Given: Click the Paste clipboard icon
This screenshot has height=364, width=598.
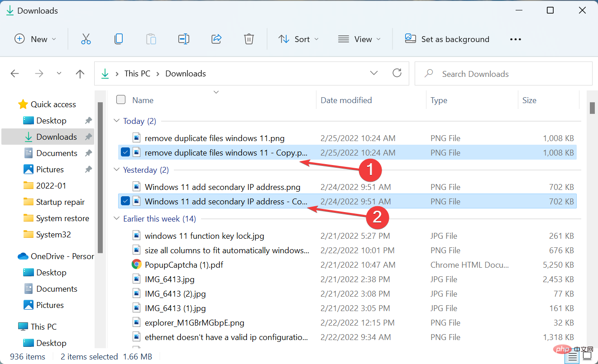Looking at the screenshot, I should tap(151, 39).
